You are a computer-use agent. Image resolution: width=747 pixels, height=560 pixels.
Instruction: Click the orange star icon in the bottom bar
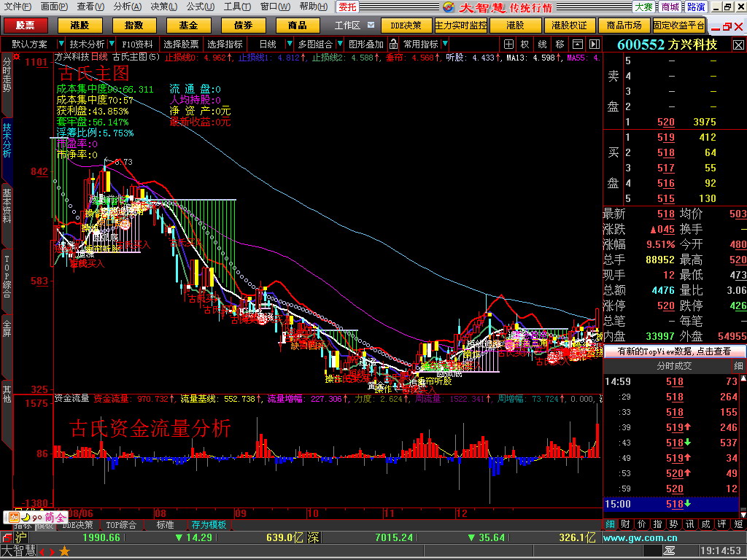click(x=64, y=551)
